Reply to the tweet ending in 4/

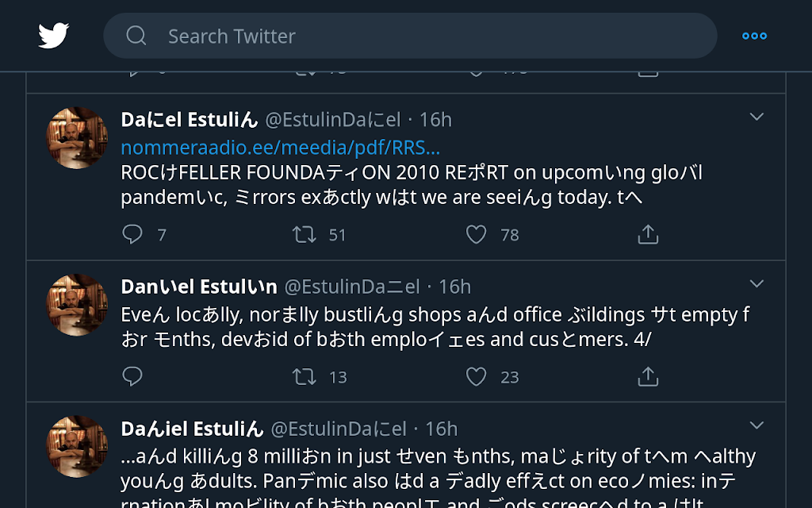pyautogui.click(x=132, y=376)
